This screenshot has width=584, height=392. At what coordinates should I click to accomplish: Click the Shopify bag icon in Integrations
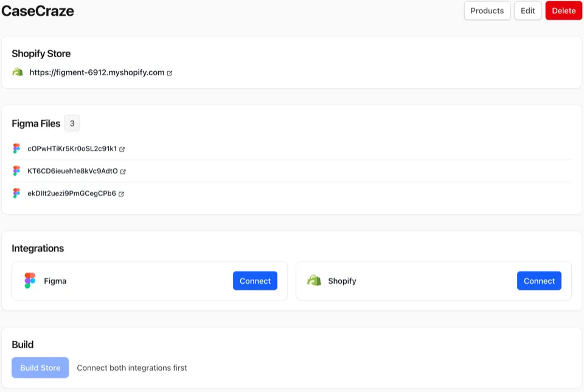pyautogui.click(x=314, y=280)
